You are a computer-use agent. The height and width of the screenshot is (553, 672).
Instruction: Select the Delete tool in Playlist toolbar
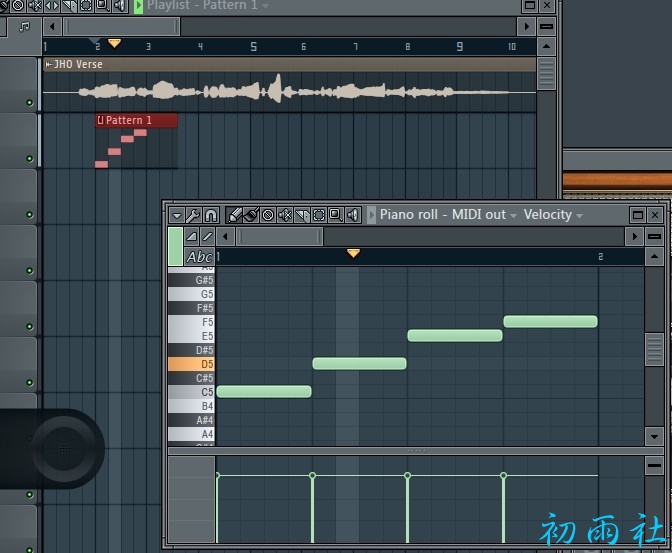[x=18, y=5]
